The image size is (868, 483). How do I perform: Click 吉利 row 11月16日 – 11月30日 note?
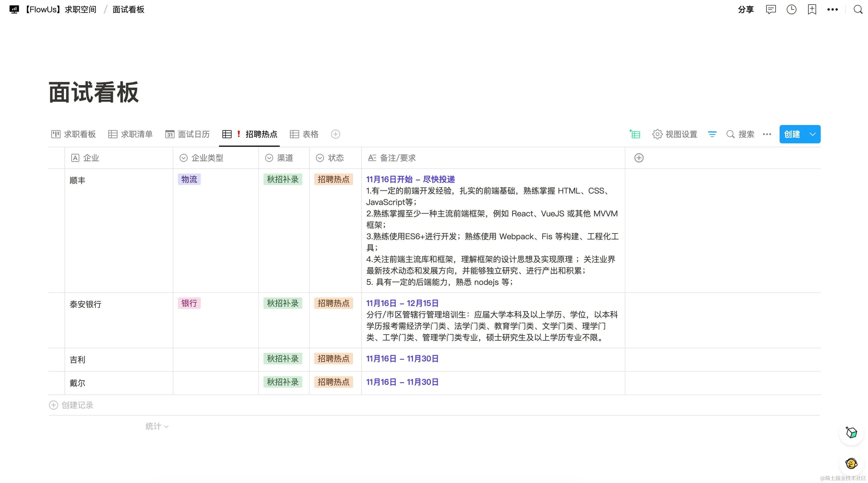click(x=402, y=358)
